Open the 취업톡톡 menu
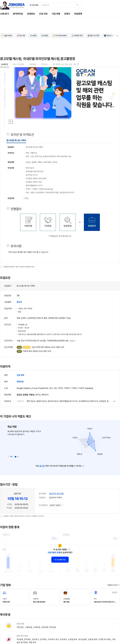The width and height of the screenshot is (120, 644). point(78,14)
